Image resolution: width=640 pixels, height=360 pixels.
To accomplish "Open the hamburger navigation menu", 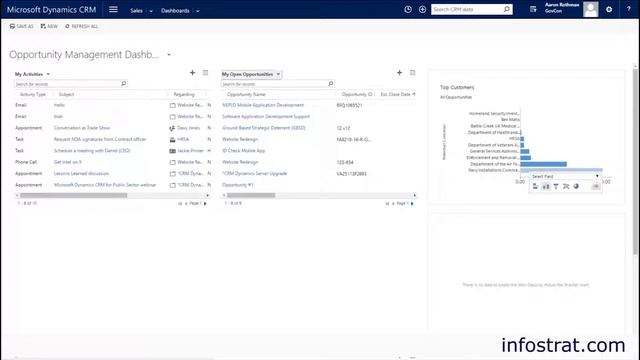I will [x=113, y=9].
